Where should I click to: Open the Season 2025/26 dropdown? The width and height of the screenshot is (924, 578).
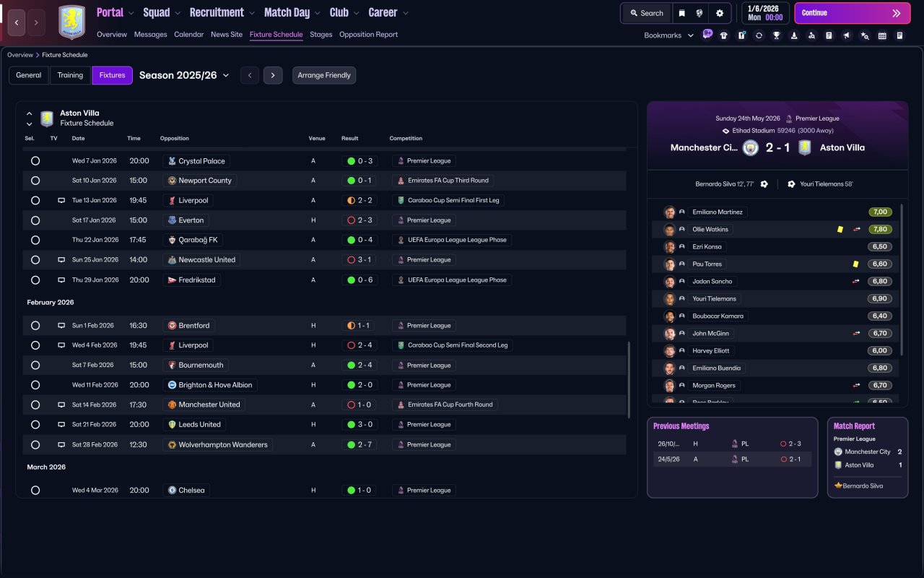[x=184, y=75]
